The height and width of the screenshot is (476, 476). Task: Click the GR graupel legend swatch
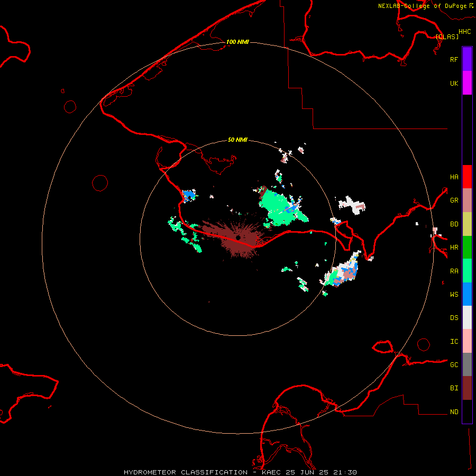[467, 200]
